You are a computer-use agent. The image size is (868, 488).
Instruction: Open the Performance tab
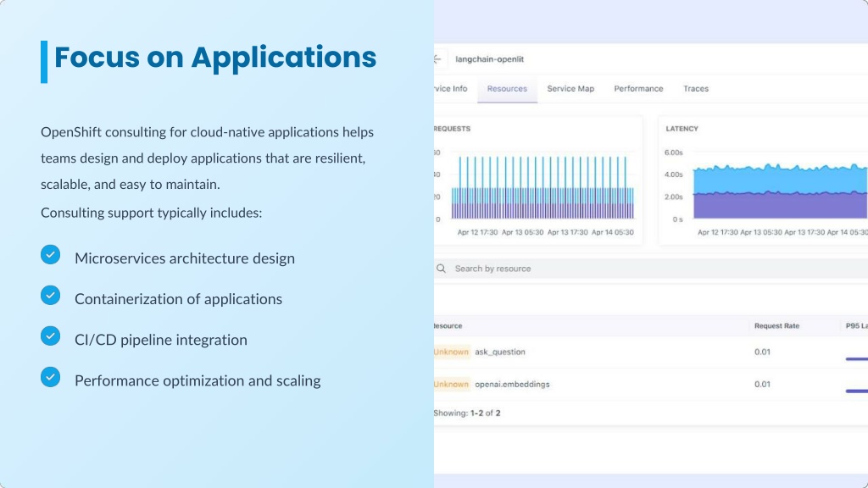click(x=638, y=89)
